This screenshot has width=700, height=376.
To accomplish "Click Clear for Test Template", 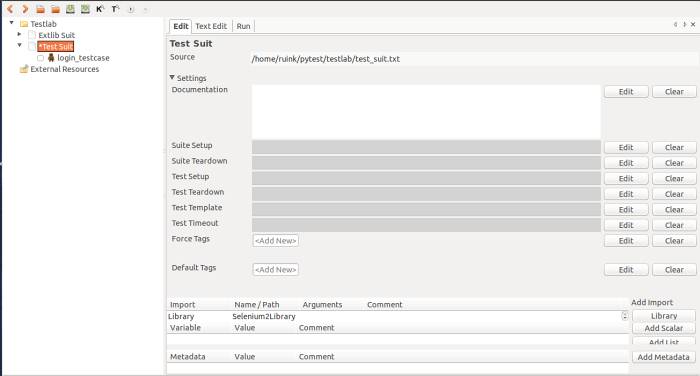I will pos(674,209).
